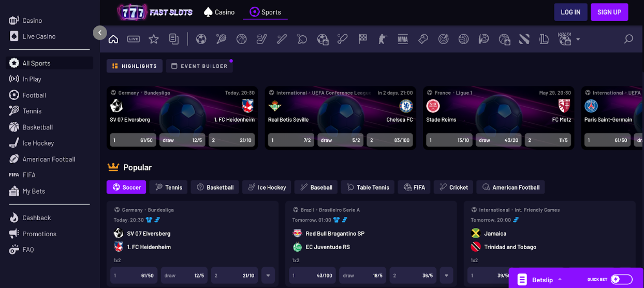644x288 pixels.
Task: Bet Stade Reims win at 13/10
Action: pyautogui.click(x=449, y=140)
